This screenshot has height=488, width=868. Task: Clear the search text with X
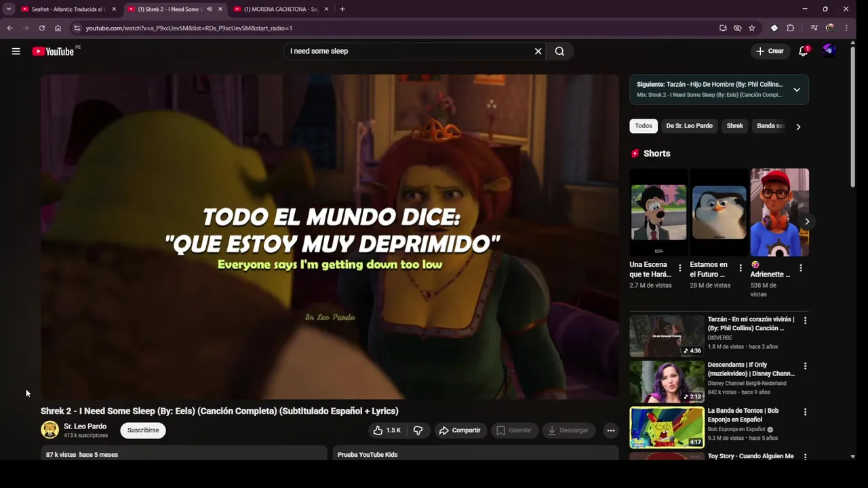click(x=538, y=51)
